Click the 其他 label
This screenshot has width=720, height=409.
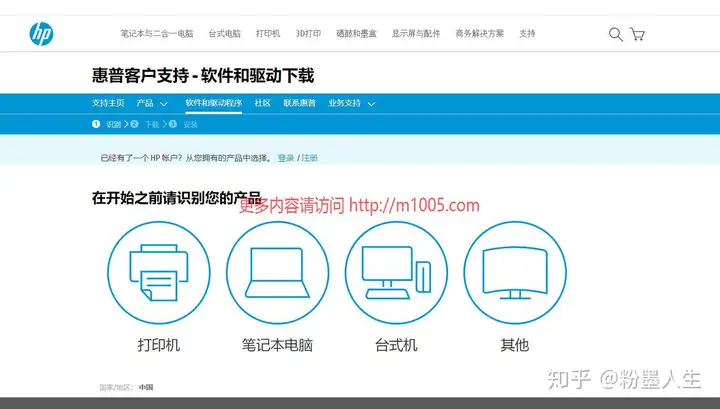coord(515,345)
